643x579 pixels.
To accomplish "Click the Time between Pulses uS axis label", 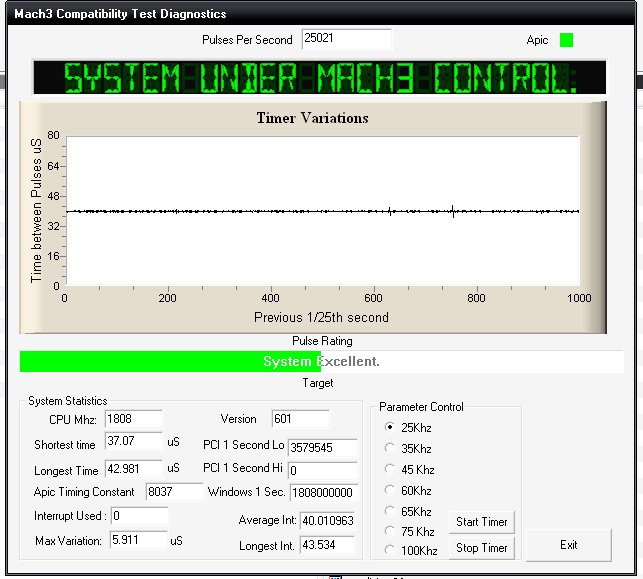I will pos(36,211).
